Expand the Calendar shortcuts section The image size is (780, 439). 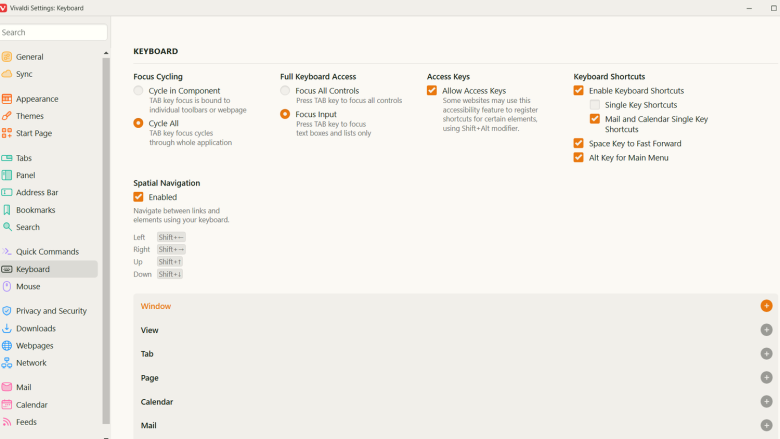(766, 402)
